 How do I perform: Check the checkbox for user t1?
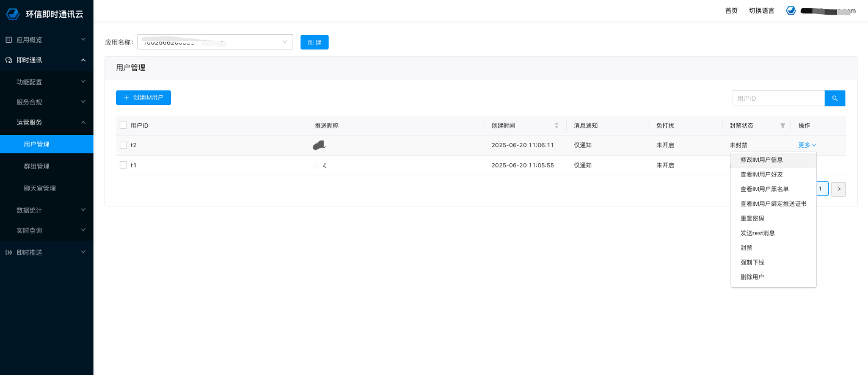123,166
